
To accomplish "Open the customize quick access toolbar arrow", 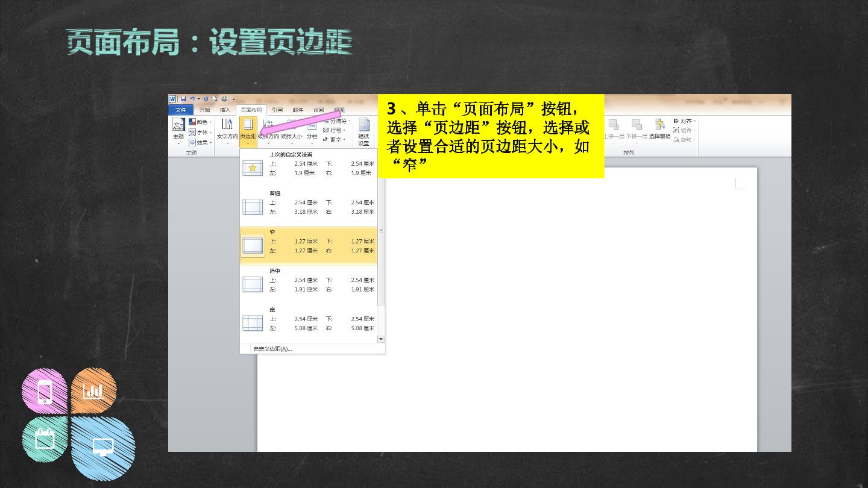I will (234, 99).
